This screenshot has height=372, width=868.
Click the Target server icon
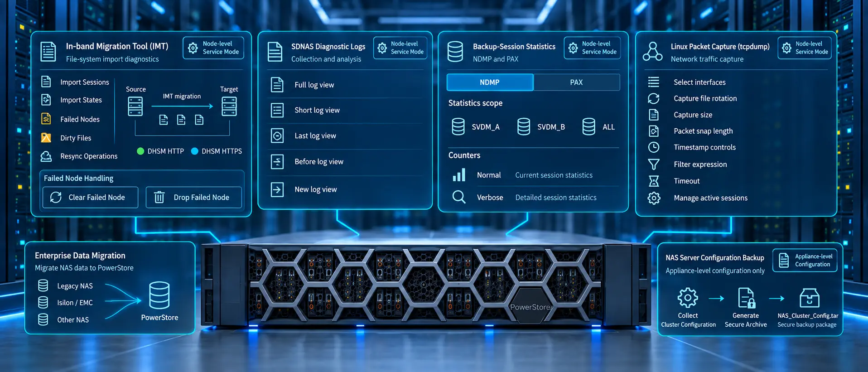(229, 106)
